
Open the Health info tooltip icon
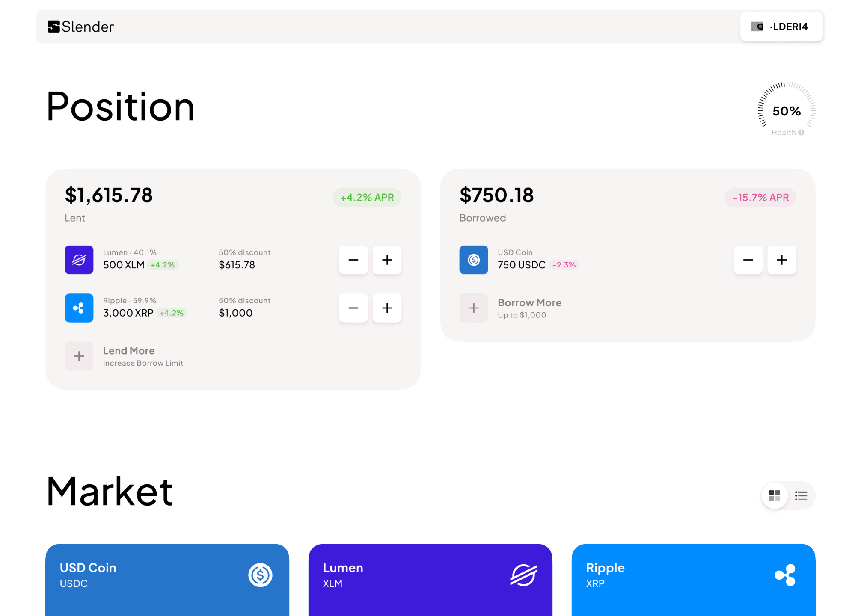[801, 132]
